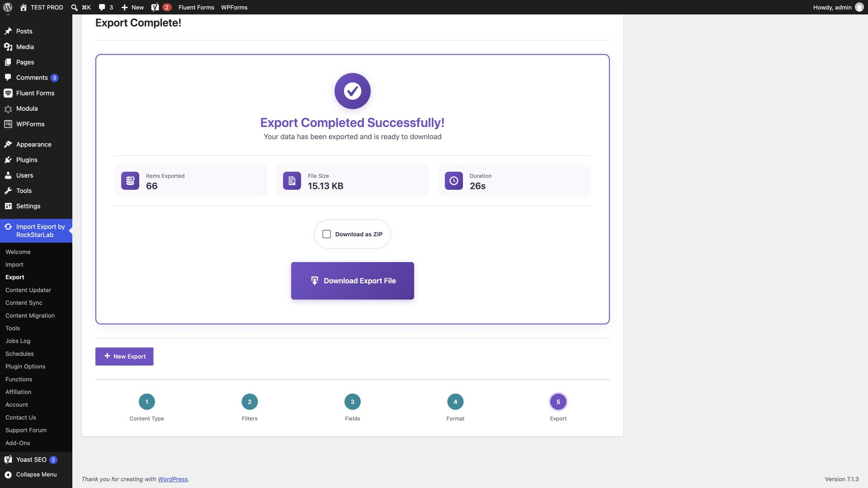868x488 pixels.
Task: Select step 5 Export circle
Action: coord(558,402)
